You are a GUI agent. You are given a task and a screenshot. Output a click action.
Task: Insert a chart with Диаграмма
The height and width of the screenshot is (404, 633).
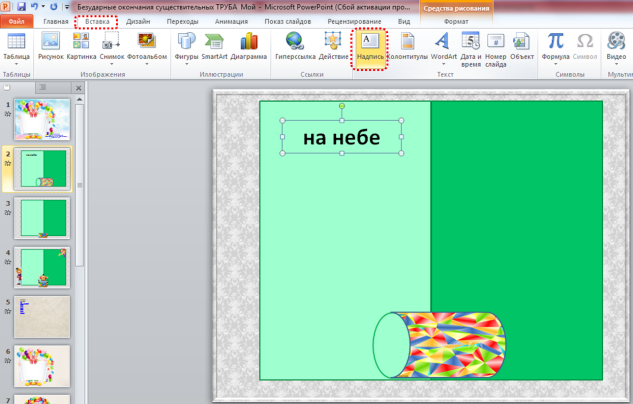pyautogui.click(x=249, y=46)
